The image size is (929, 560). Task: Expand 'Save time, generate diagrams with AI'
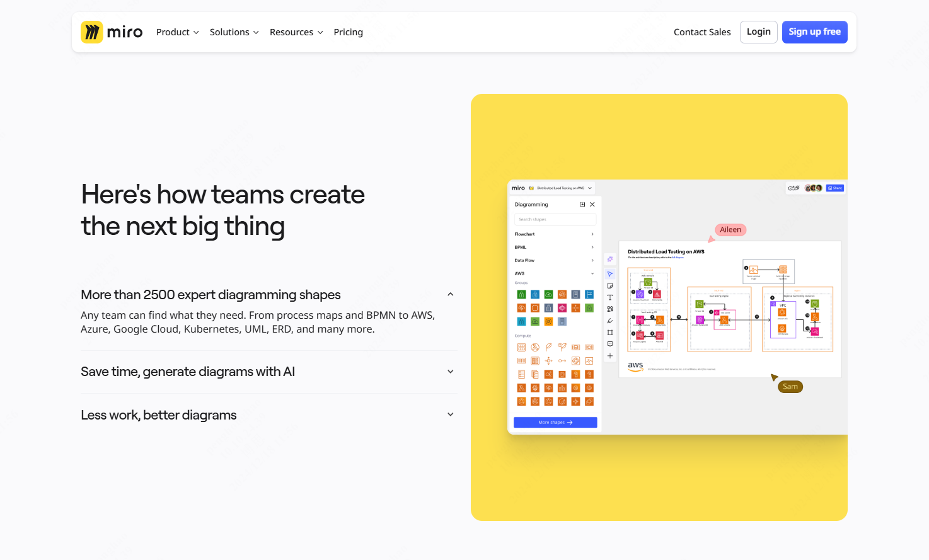[450, 372]
